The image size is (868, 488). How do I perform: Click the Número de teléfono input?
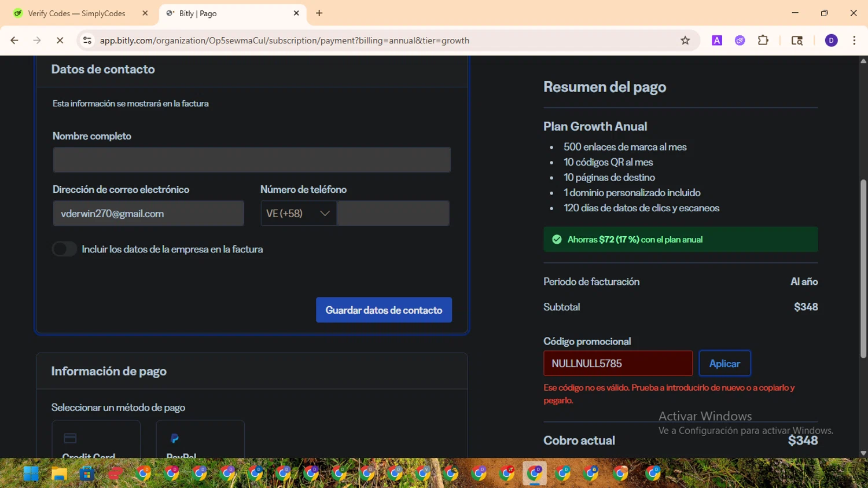pyautogui.click(x=393, y=214)
